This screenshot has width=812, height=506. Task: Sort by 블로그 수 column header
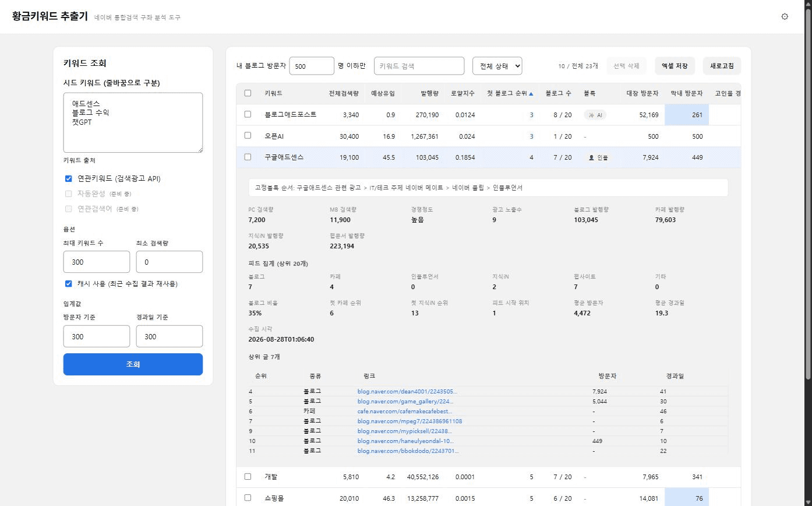click(x=558, y=93)
